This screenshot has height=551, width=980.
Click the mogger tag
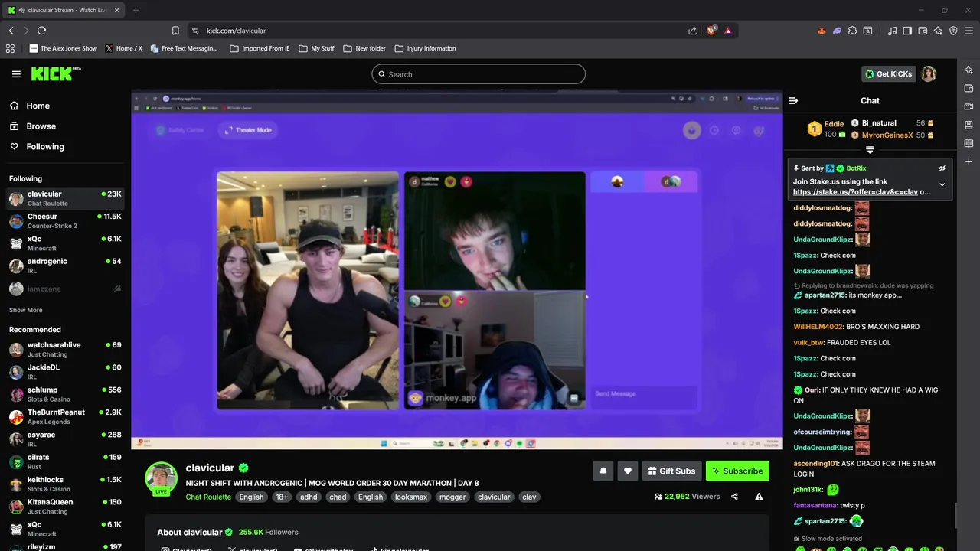[x=452, y=497]
